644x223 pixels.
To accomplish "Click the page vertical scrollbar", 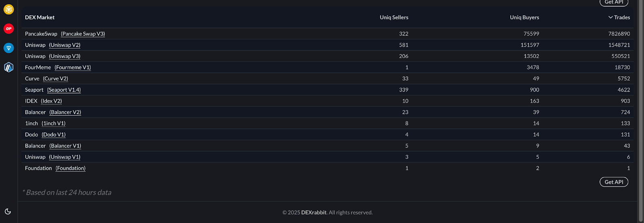I will point(641,111).
